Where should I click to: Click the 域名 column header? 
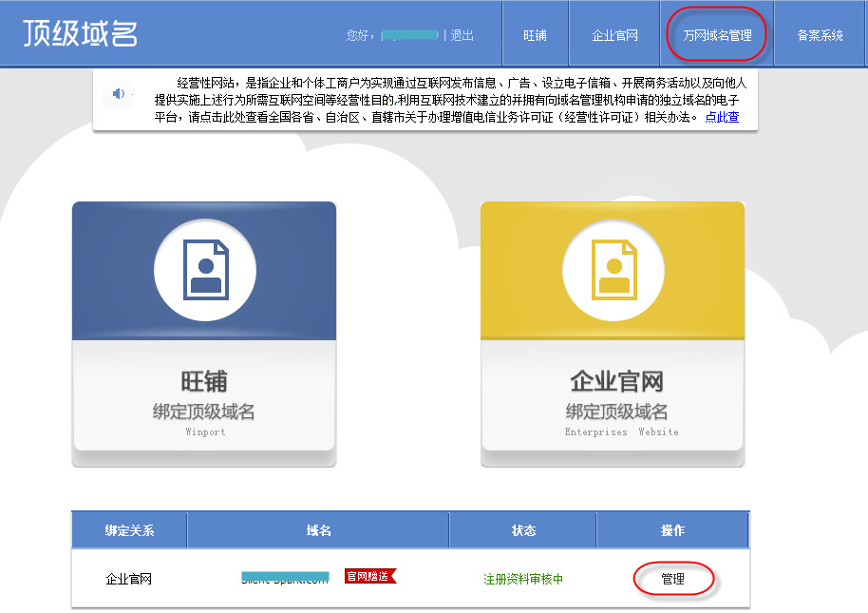tap(318, 530)
